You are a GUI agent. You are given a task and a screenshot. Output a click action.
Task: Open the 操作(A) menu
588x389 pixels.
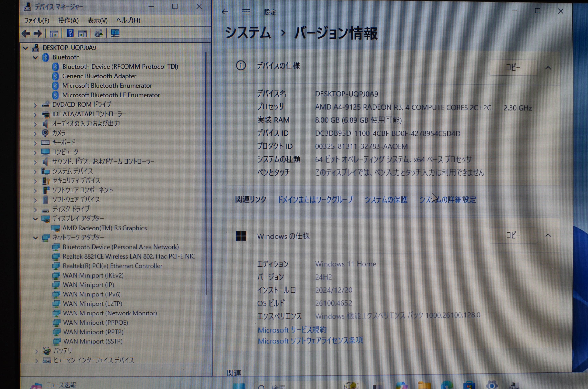coord(68,21)
